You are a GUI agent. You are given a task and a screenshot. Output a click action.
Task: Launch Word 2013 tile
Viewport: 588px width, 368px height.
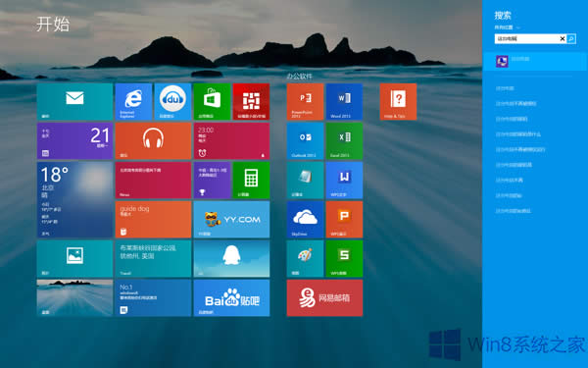point(344,101)
